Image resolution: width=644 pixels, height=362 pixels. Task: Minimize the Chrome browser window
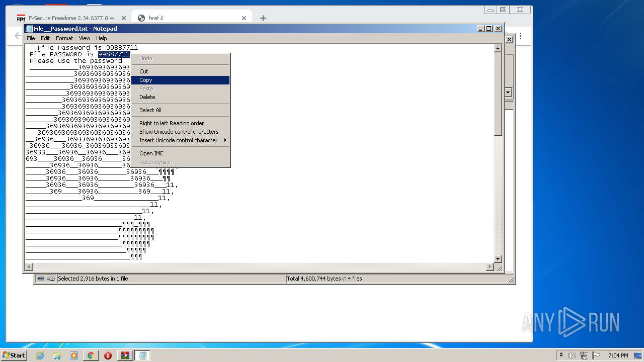[491, 10]
